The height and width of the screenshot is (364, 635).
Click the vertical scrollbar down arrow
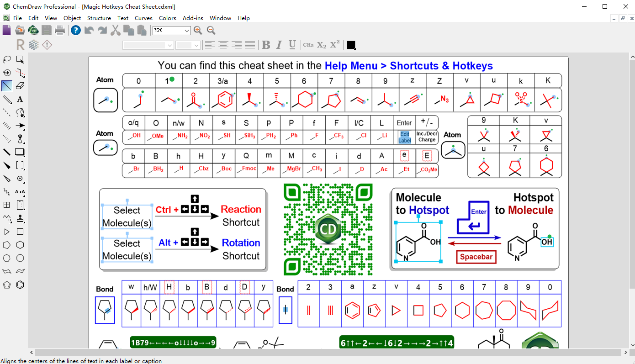point(632,346)
